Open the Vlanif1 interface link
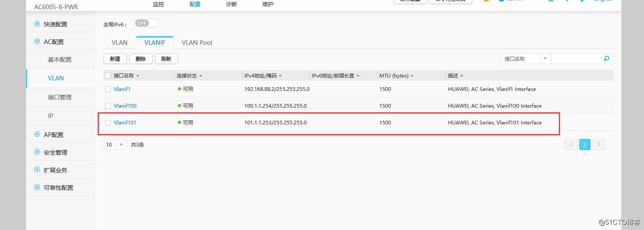644x230 pixels. pos(122,89)
